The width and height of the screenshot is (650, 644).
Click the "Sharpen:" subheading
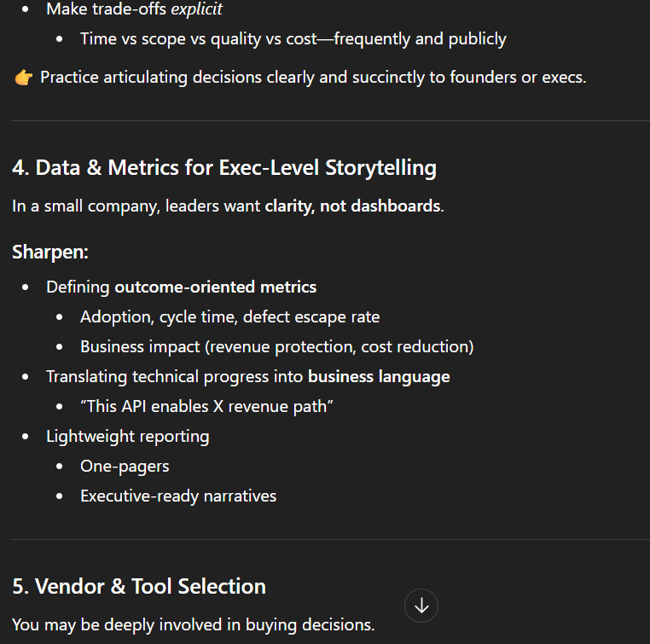pos(50,252)
